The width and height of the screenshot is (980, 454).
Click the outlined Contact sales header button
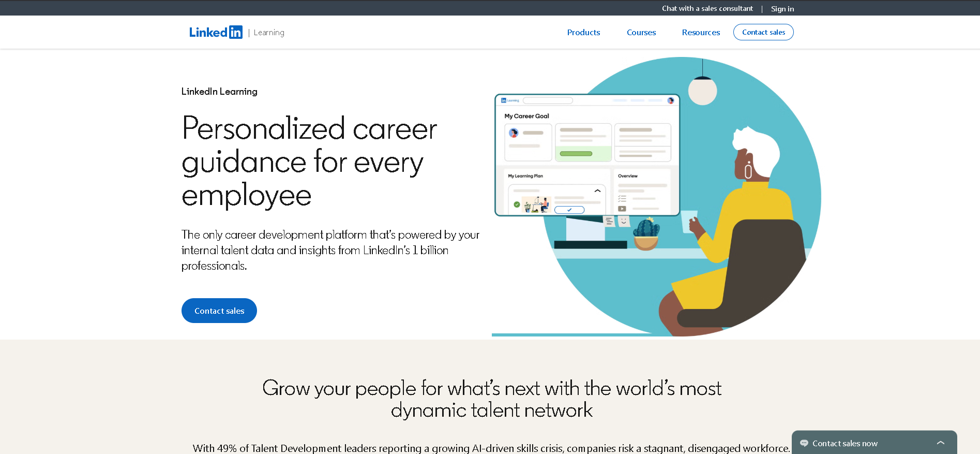tap(763, 32)
